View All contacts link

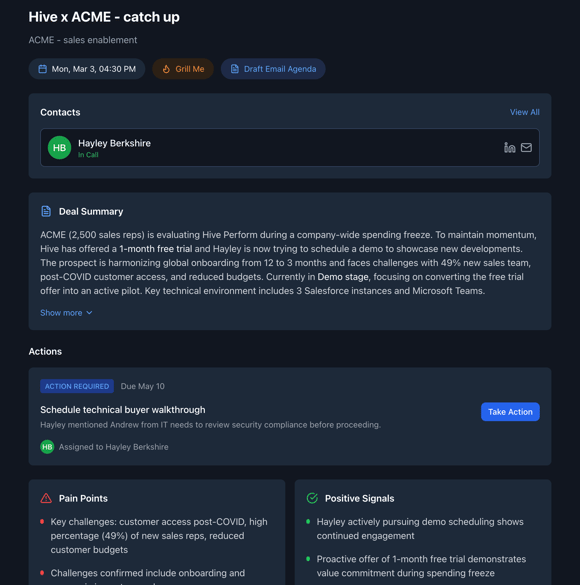coord(524,112)
